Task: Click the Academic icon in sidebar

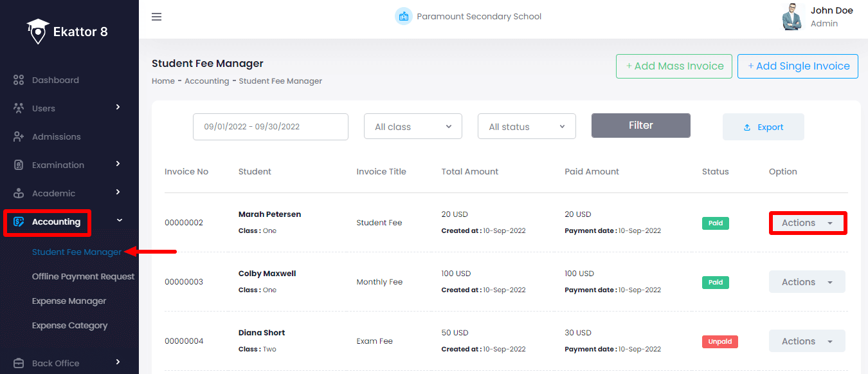Action: click(19, 193)
